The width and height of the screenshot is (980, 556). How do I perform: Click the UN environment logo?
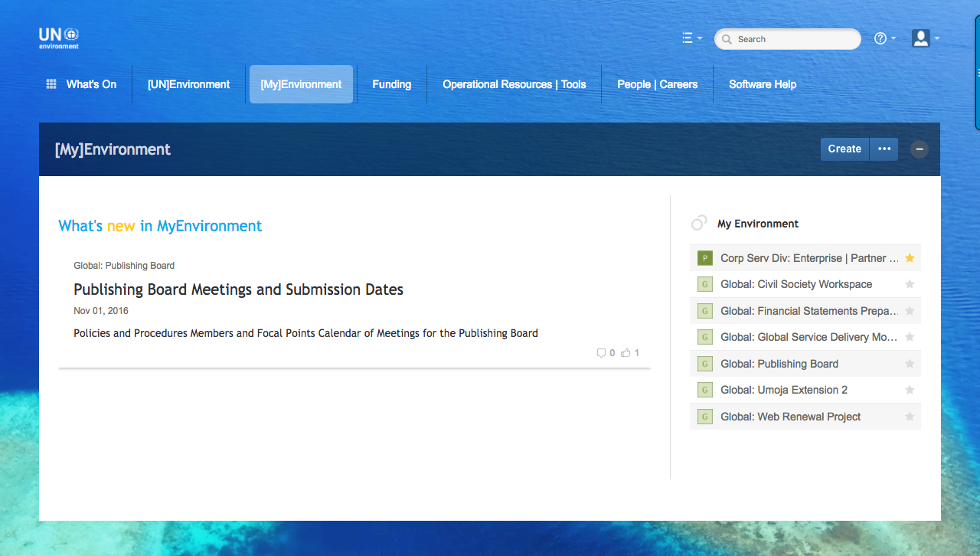coord(59,38)
